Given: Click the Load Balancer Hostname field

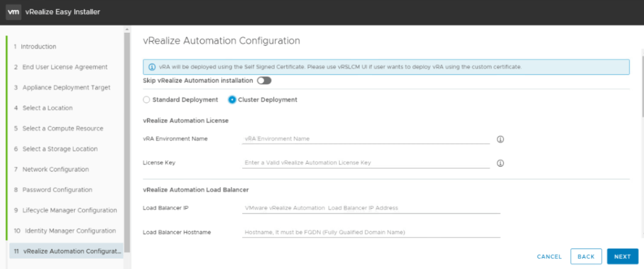Looking at the screenshot, I should pyautogui.click(x=371, y=232).
